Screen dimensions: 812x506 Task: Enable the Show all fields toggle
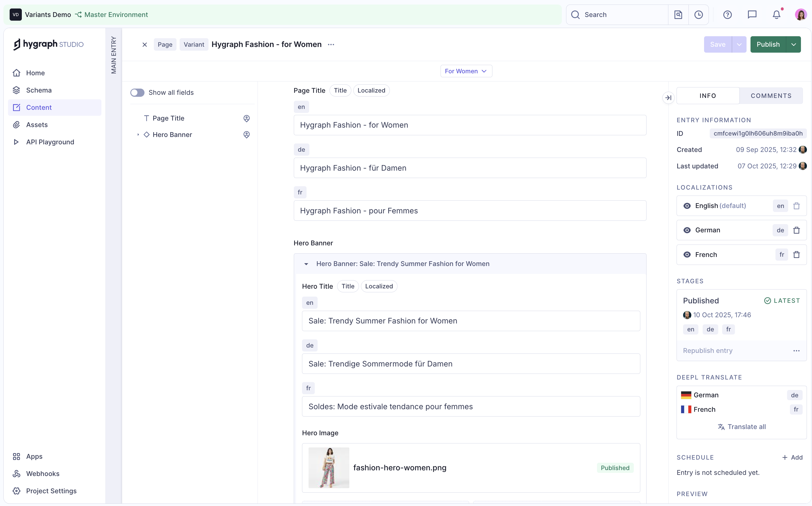pos(137,92)
